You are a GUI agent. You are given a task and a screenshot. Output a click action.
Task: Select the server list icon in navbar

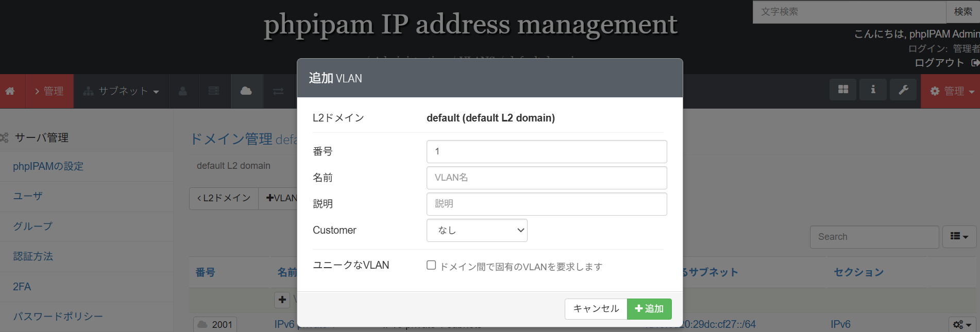point(214,91)
